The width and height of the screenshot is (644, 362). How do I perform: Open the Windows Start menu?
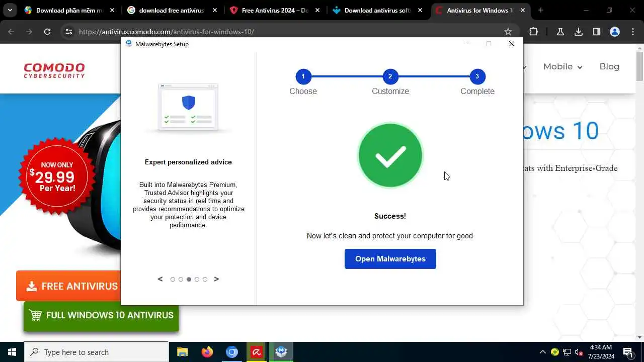click(12, 352)
